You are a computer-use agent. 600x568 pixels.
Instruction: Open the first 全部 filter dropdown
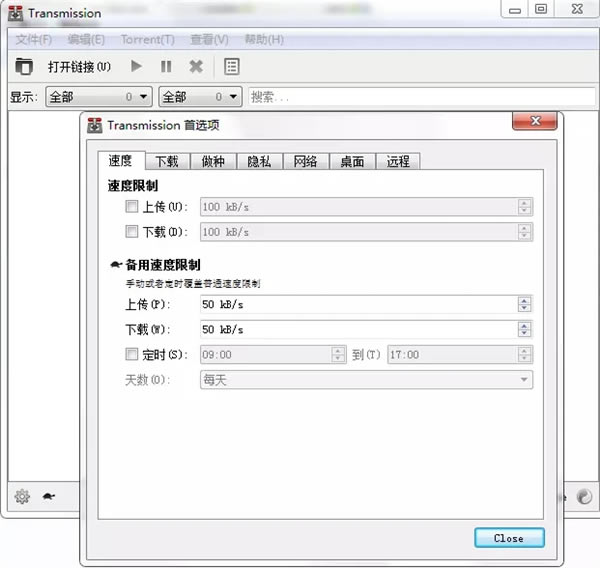pyautogui.click(x=99, y=96)
